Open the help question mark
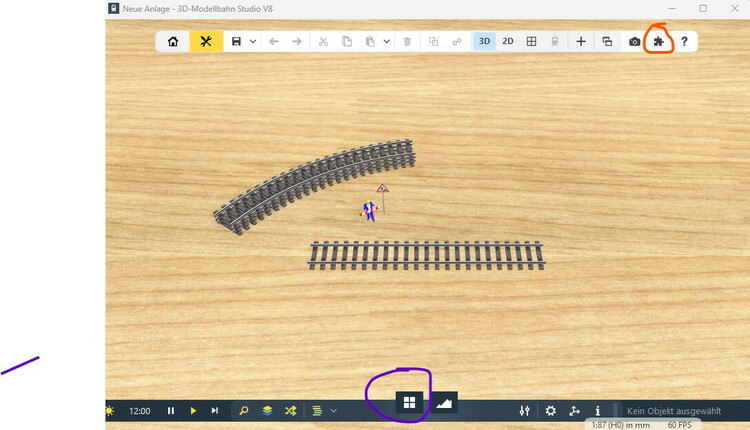Viewport: 750px width, 430px height. pos(684,42)
